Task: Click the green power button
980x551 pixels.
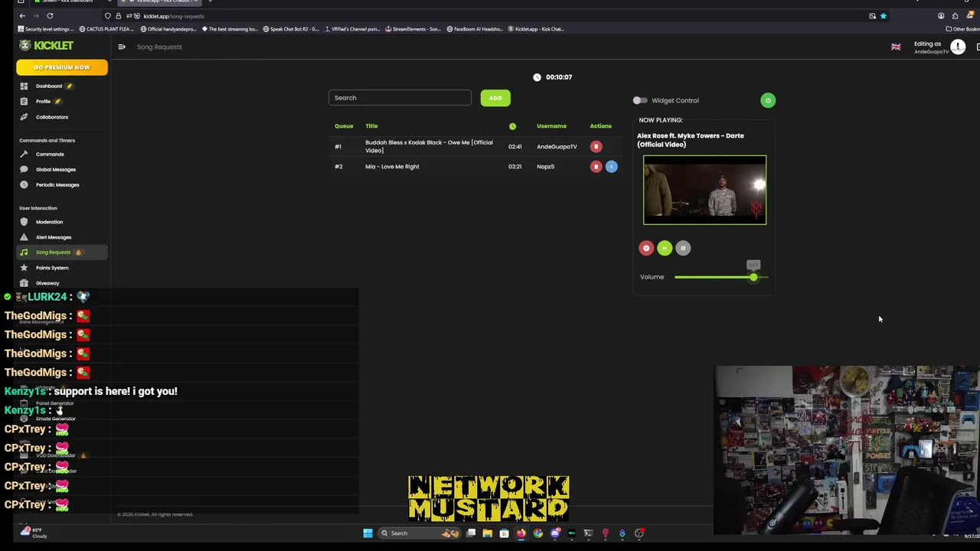Action: tap(768, 100)
